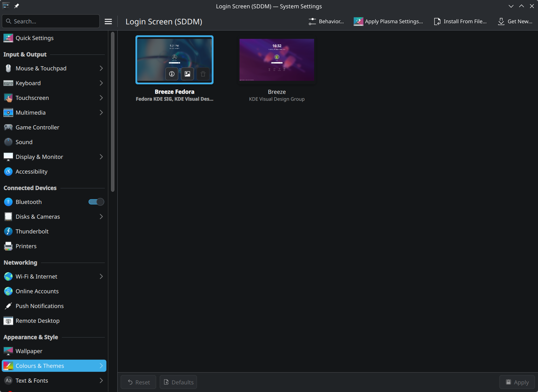Click Apply Plasma Settings...

(x=388, y=22)
